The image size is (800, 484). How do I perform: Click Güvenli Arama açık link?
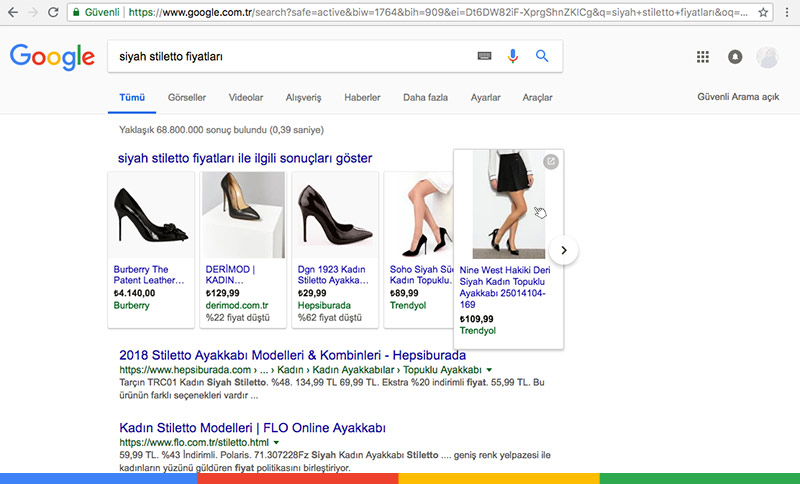tap(738, 97)
